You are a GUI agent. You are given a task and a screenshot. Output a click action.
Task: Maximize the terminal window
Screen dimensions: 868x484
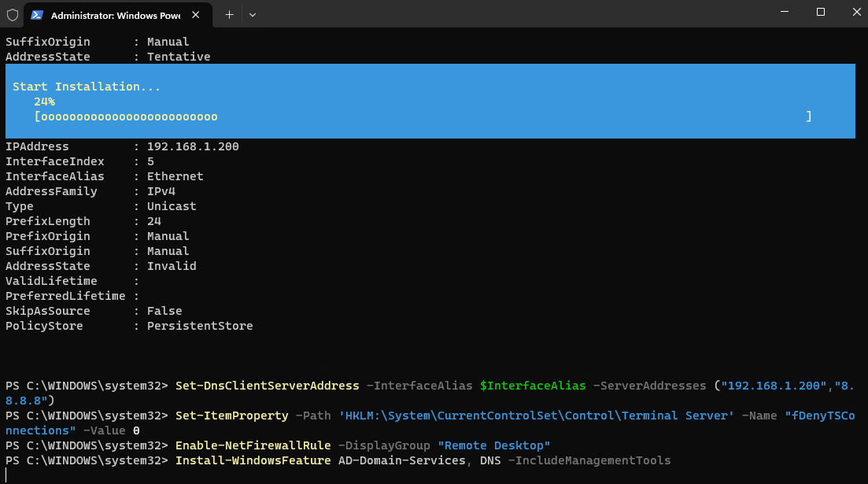pos(820,12)
